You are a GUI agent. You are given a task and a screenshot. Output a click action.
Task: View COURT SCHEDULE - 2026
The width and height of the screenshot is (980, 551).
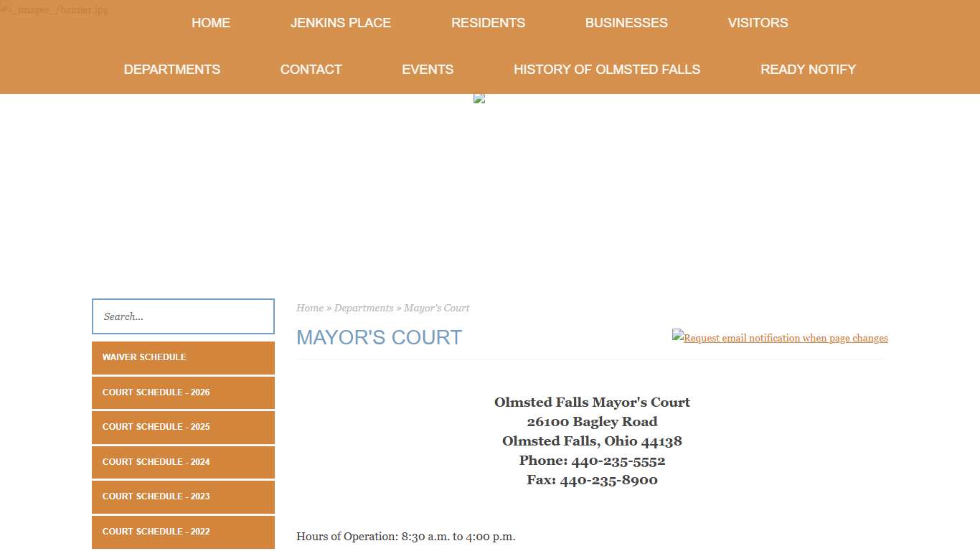pos(183,392)
